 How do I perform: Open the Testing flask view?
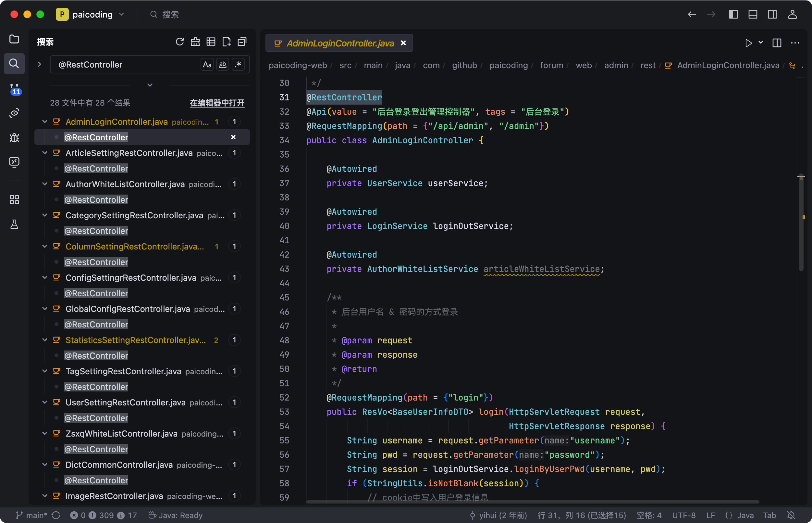(x=14, y=224)
